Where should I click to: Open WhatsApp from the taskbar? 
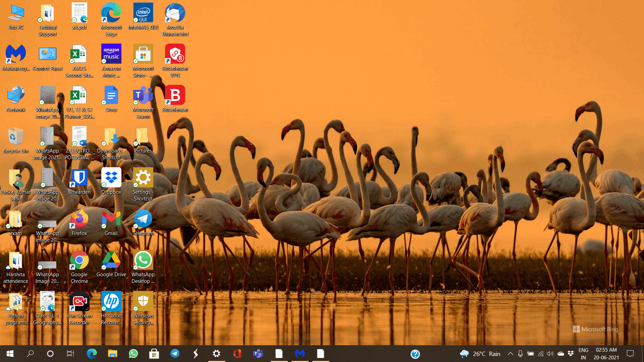133,354
